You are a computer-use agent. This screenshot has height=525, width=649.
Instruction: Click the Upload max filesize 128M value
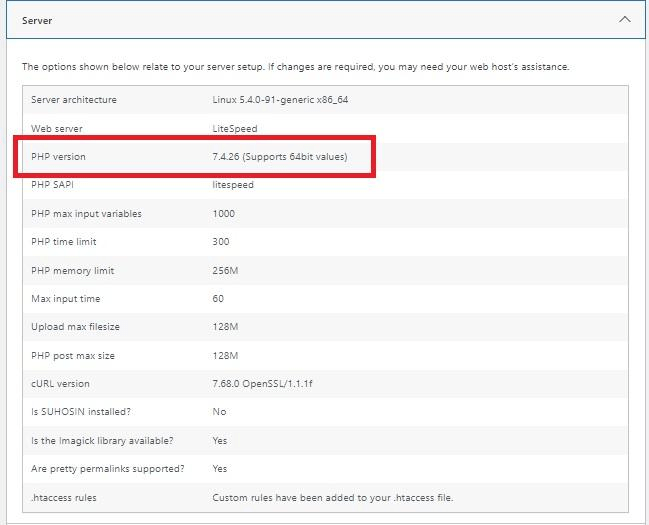[x=225, y=327]
